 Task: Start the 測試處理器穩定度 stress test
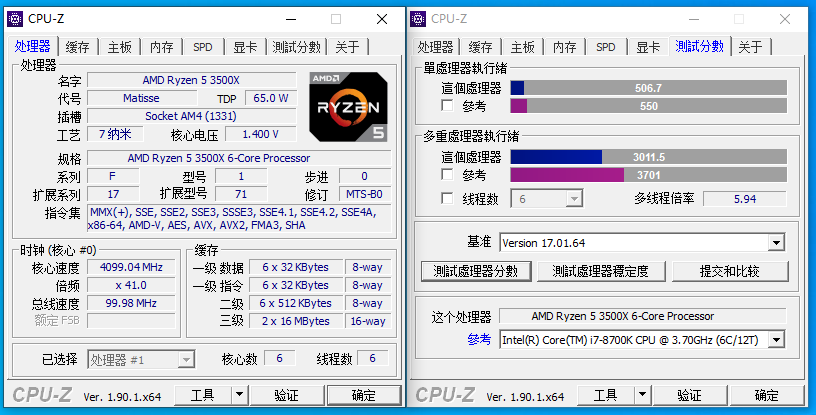(600, 271)
